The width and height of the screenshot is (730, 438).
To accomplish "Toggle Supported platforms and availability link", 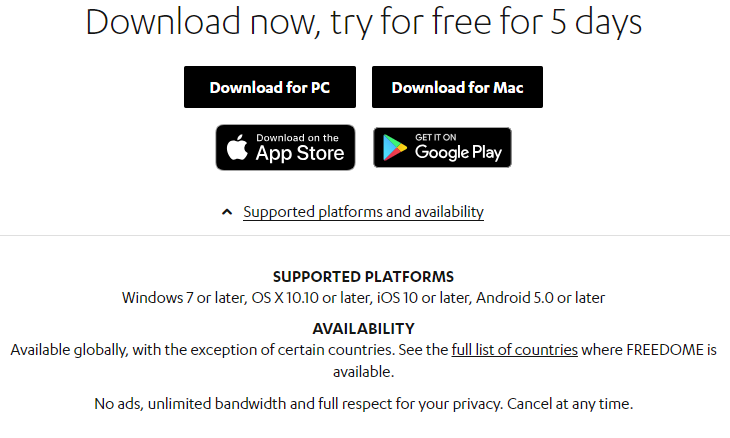I will tap(363, 212).
